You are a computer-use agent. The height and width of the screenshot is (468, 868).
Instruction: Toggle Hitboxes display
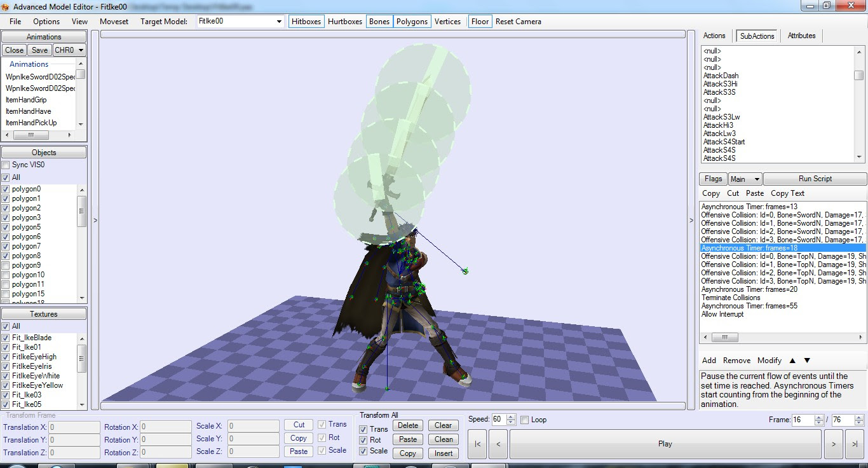pos(306,22)
